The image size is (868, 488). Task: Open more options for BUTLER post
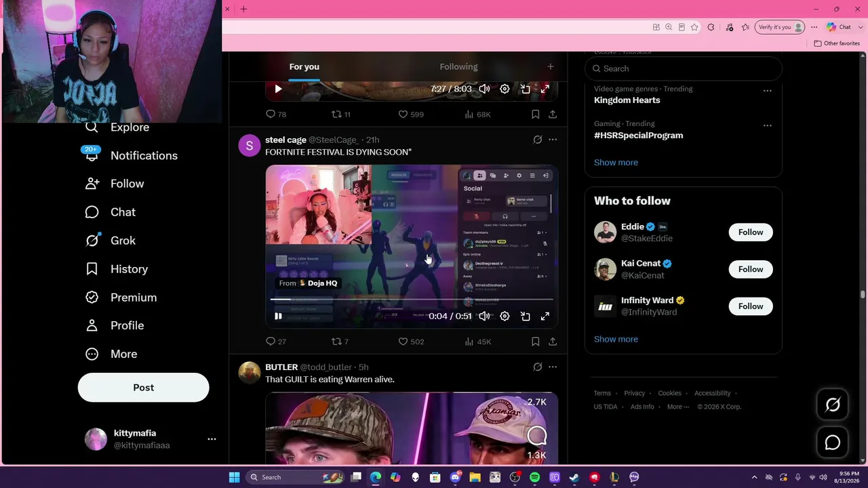pyautogui.click(x=553, y=367)
